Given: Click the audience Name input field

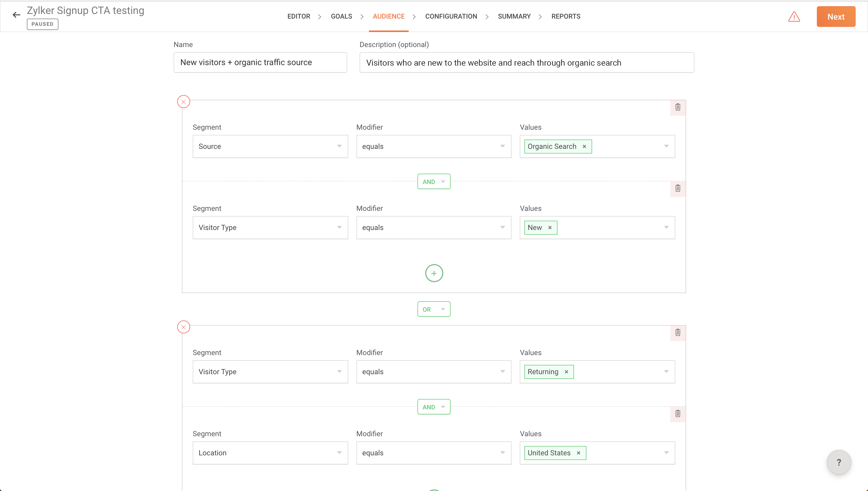Looking at the screenshot, I should (260, 62).
